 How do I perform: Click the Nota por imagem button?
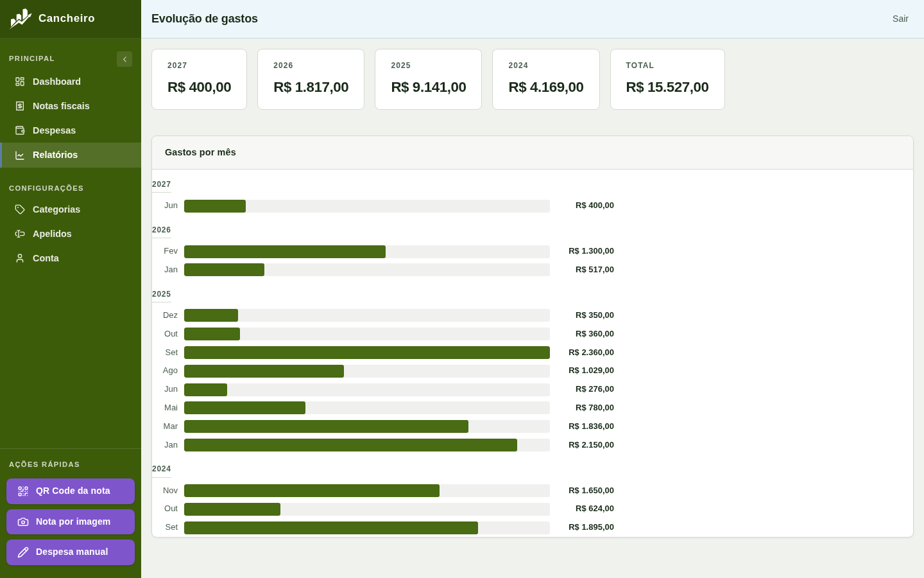tap(71, 521)
